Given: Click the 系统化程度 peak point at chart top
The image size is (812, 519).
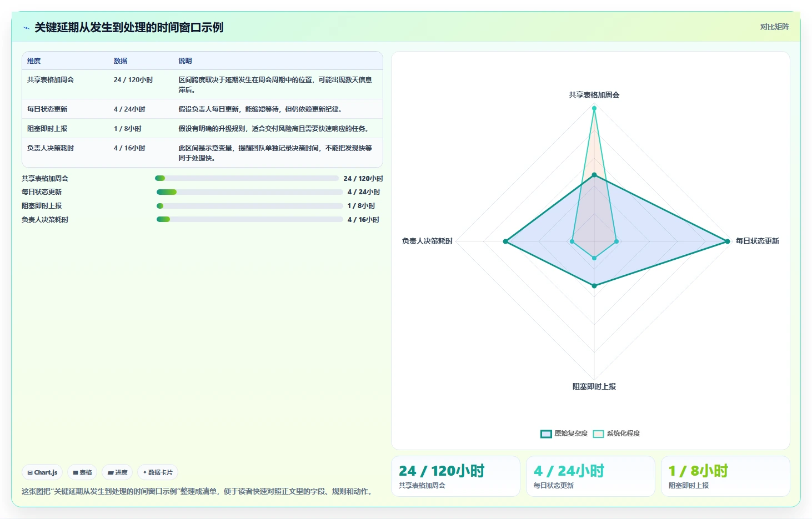Looking at the screenshot, I should click(594, 108).
